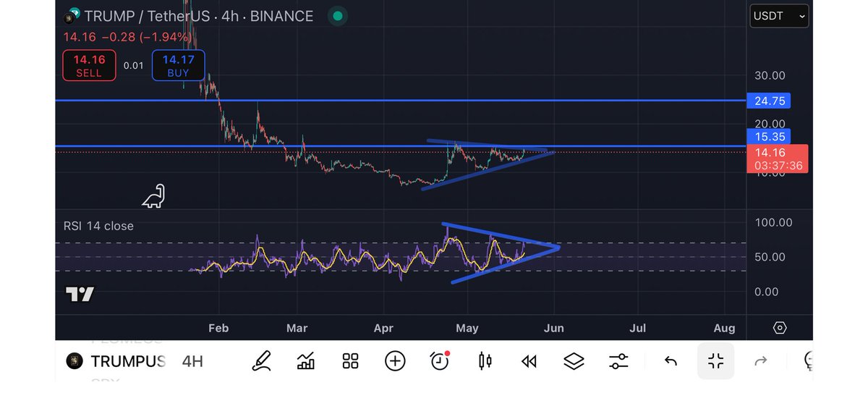Screen dimensions: 868x401
Task: Click the RSI 14 close indicator title
Action: [x=99, y=226]
